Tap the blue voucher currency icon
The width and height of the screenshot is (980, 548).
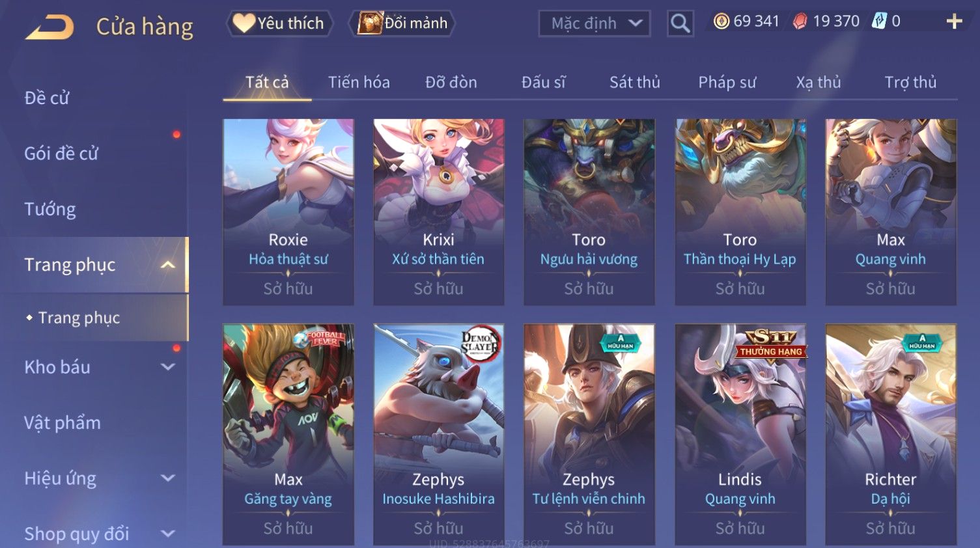pos(879,21)
